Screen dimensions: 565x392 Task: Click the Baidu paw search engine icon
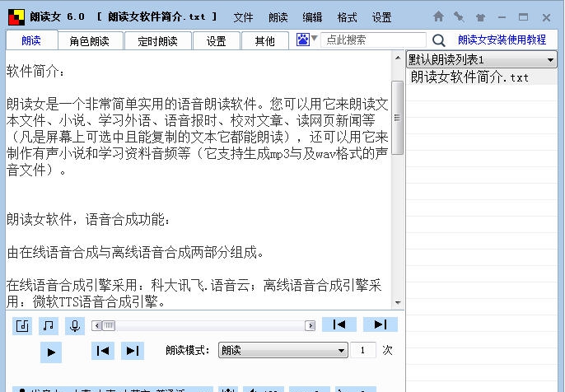point(303,40)
